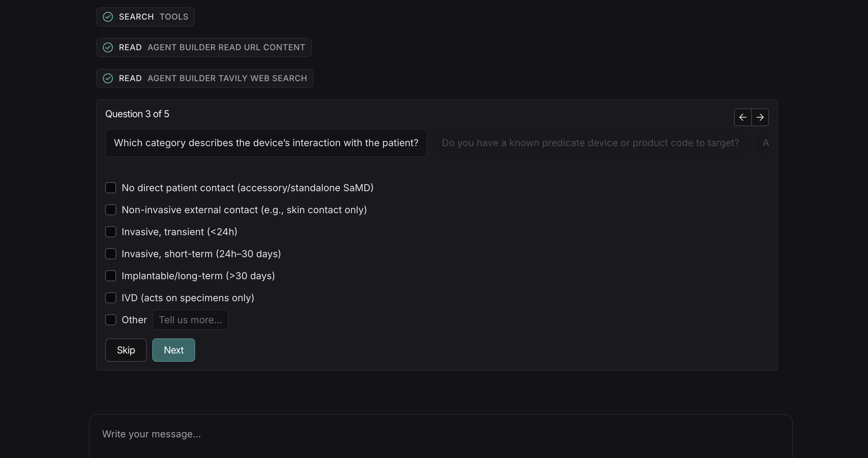Click the previous question arrow icon
Screen dimensions: 868x458
(x=743, y=117)
